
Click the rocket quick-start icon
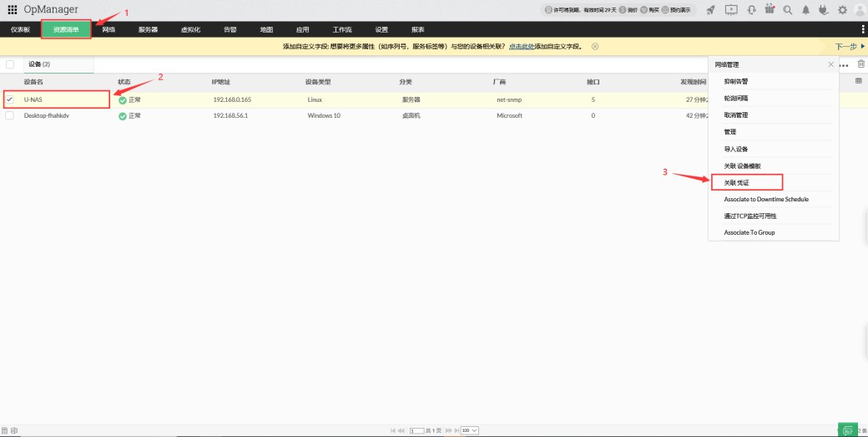pos(710,10)
